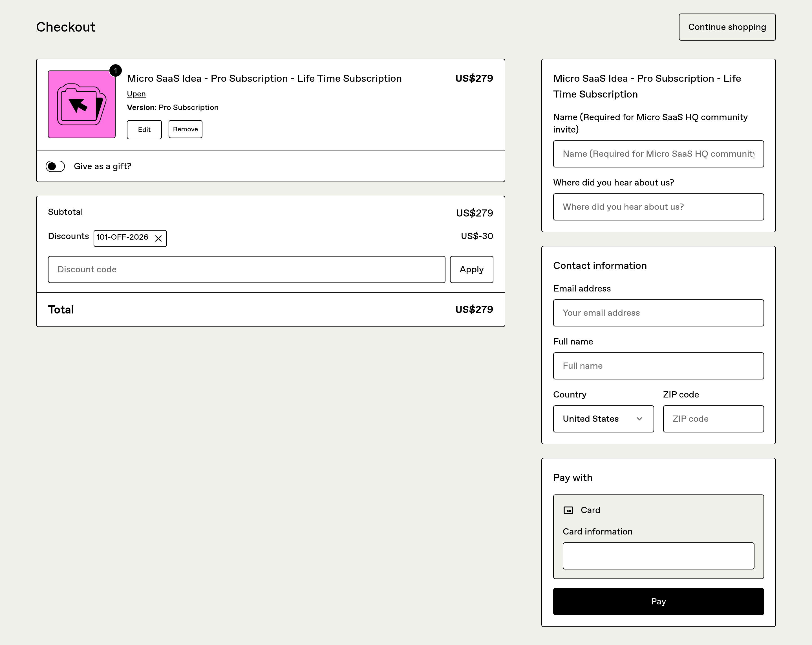The image size is (812, 645).
Task: Toggle the Give as a gift switch
Action: [x=55, y=166]
